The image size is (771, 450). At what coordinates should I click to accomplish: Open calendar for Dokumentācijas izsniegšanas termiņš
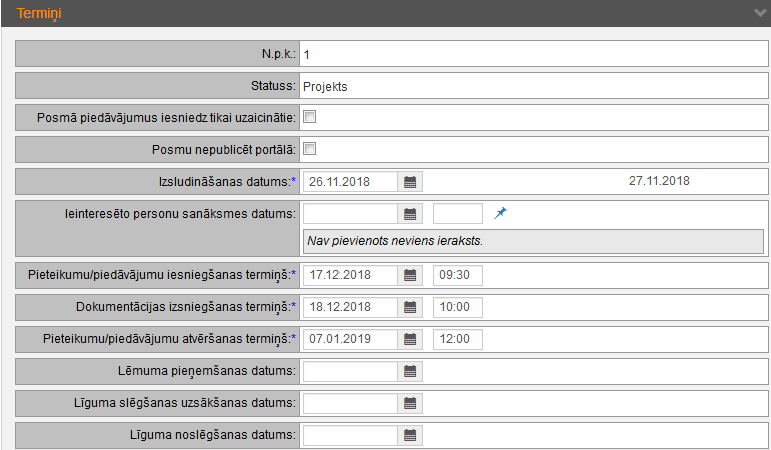(410, 307)
